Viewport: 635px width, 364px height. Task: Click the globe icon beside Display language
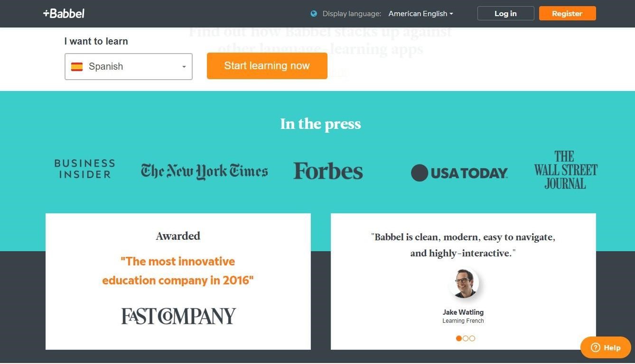[314, 14]
